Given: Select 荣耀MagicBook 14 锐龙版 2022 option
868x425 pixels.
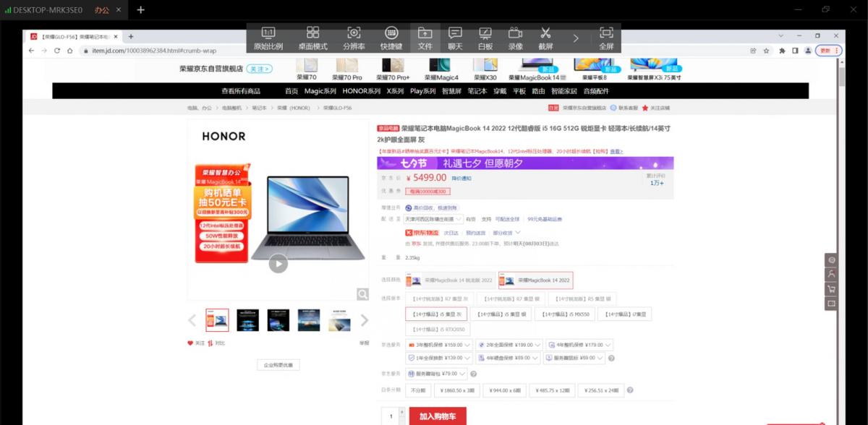Looking at the screenshot, I should pyautogui.click(x=449, y=280).
